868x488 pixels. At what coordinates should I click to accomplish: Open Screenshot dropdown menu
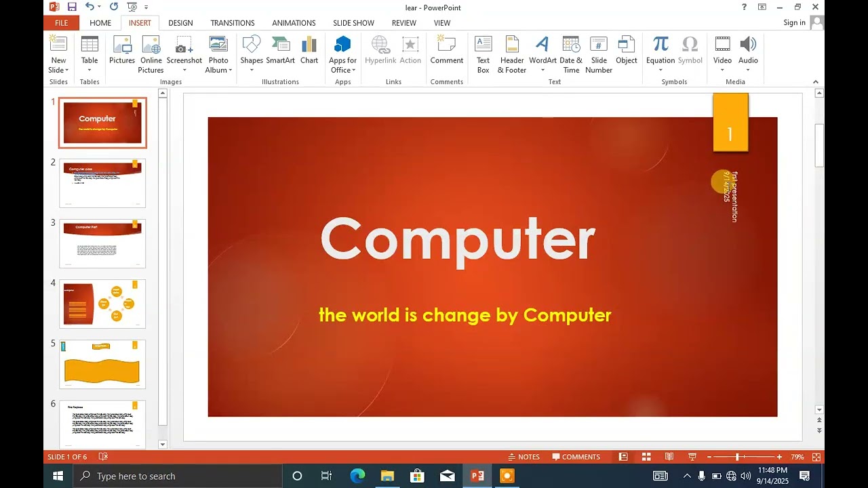pyautogui.click(x=184, y=70)
